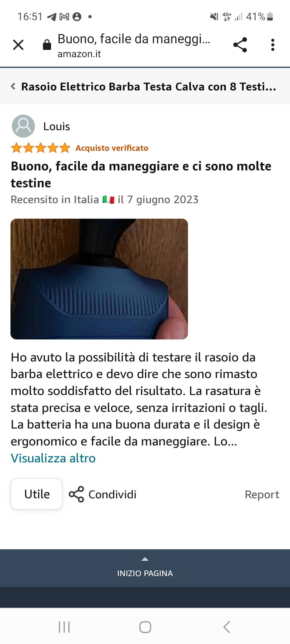
Task: Tap the padlock site security icon
Action: click(47, 45)
